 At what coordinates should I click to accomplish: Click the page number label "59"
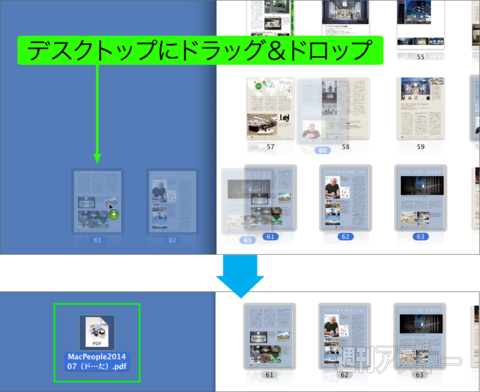421,147
